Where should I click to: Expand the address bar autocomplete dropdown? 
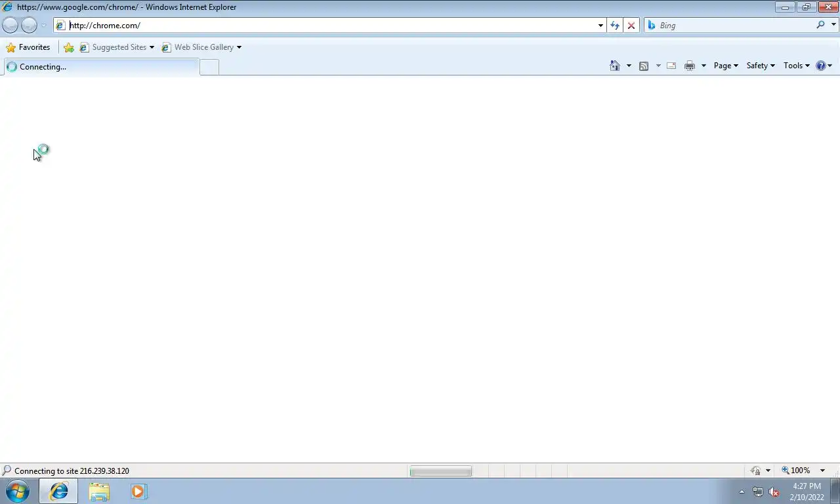click(x=600, y=26)
